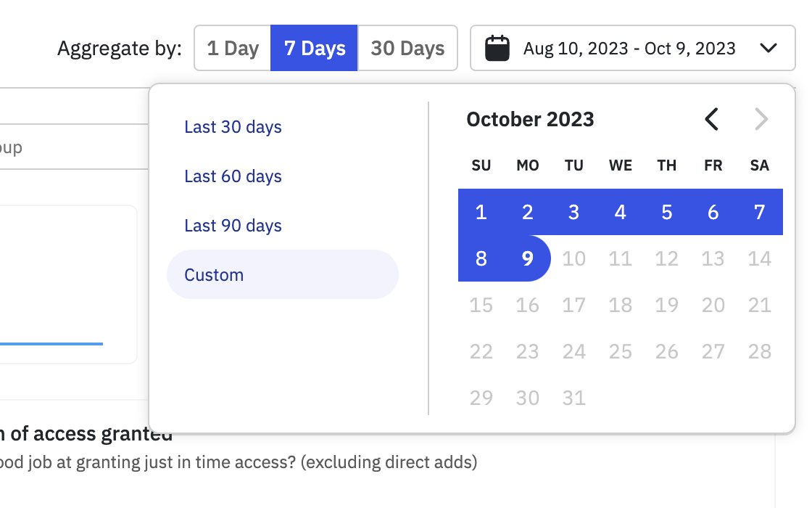Click the October 2023 month heading
The height and width of the screenshot is (508, 812).
point(530,119)
